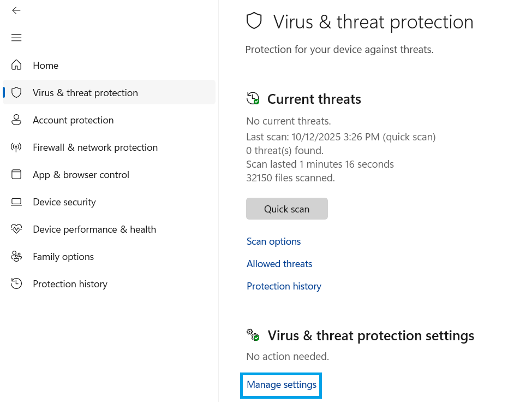Click the Virus & threat protection settings heading
532x402 pixels.
pos(370,335)
